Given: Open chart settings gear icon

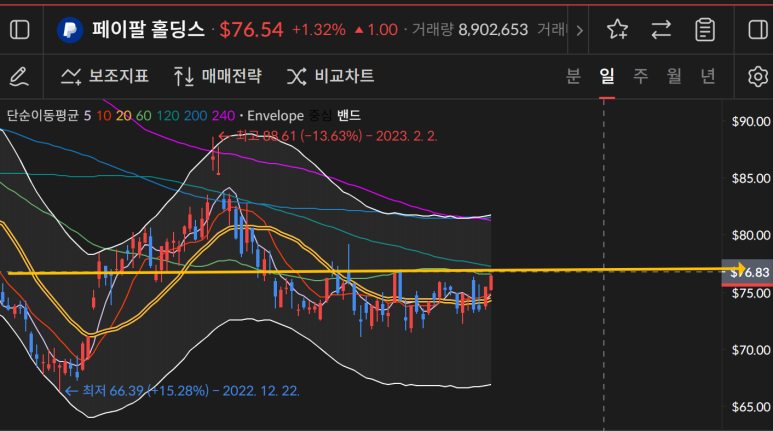Looking at the screenshot, I should [758, 76].
